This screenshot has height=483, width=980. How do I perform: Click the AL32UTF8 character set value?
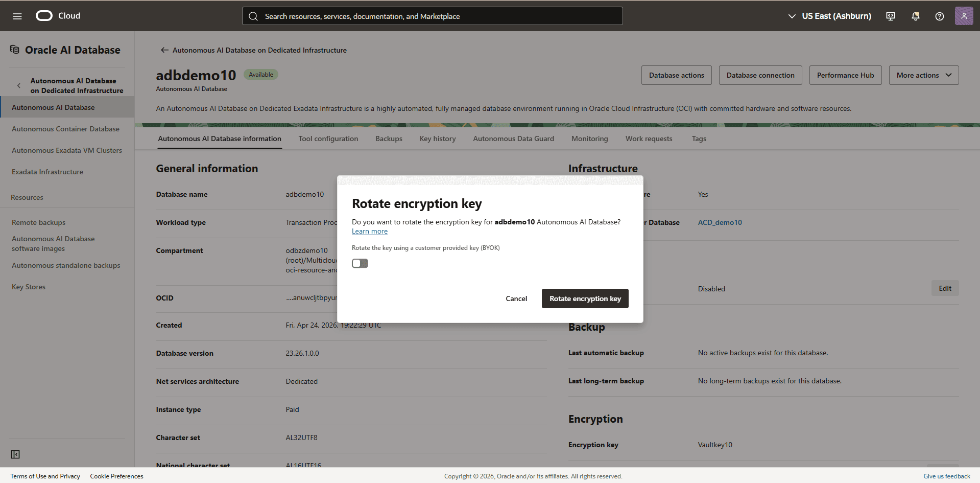(301, 438)
